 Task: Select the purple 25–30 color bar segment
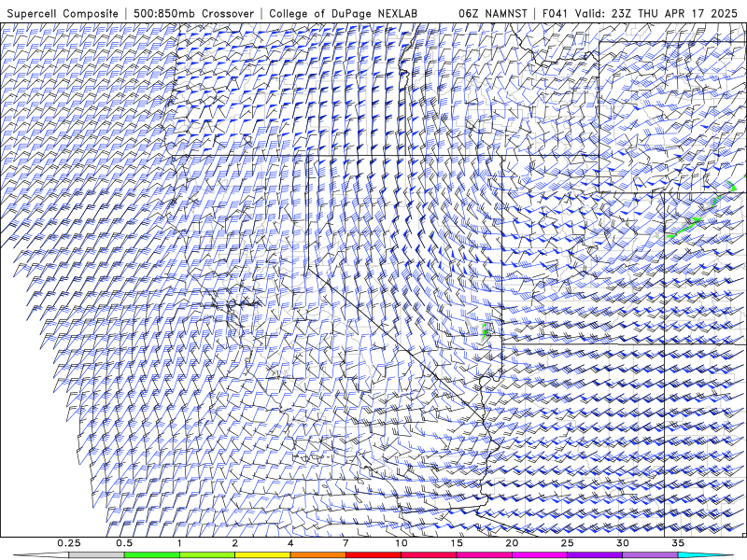(595, 555)
